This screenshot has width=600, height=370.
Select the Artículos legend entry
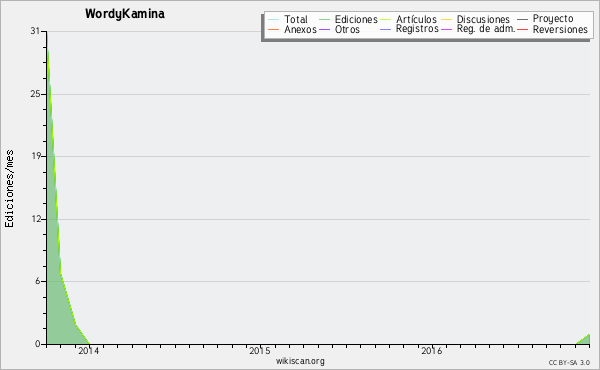tap(416, 19)
